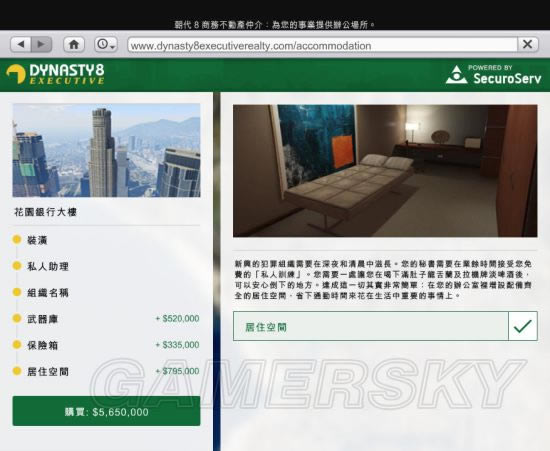Select the 居住空間 option bar
The width and height of the screenshot is (550, 451).
385,326
